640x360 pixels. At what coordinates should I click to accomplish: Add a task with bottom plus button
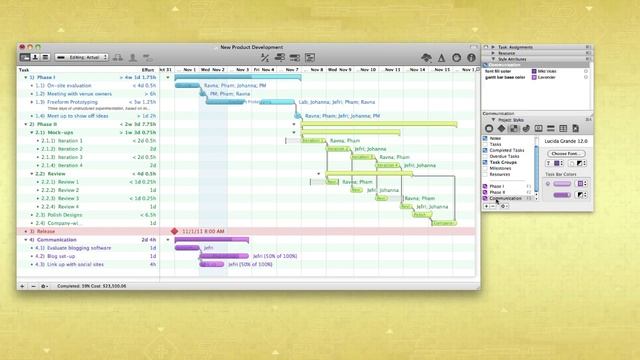[22, 286]
